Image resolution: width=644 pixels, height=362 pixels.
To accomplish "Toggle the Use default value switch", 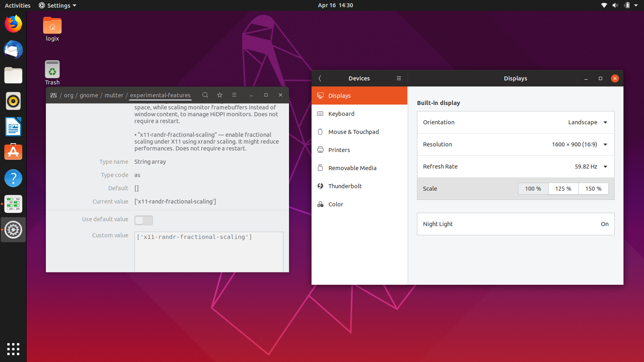I will [x=144, y=220].
